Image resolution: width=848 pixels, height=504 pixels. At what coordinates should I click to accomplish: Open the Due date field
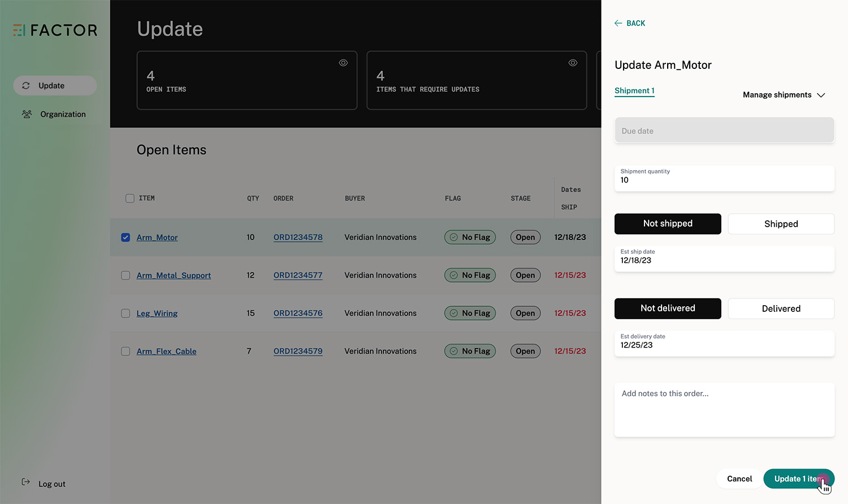724,131
